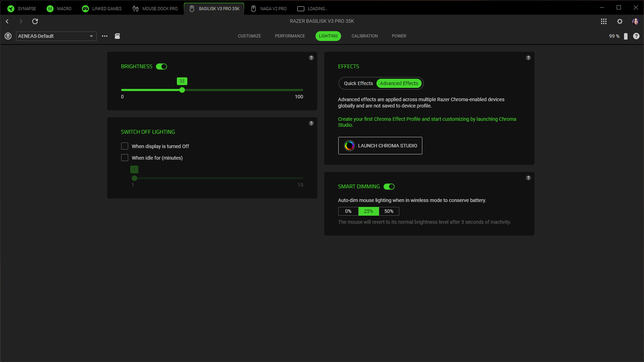Screen dimensions: 644x362
Task: Select the Lighting section
Action: click(x=328, y=36)
